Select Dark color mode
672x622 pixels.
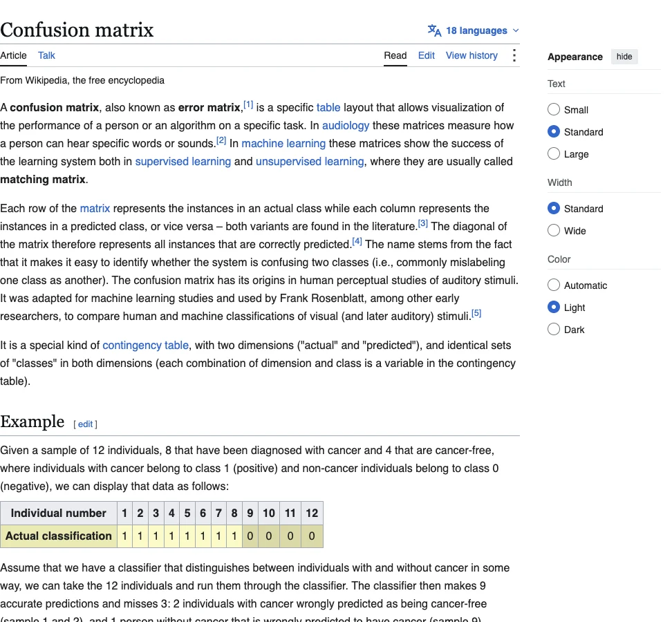point(553,330)
